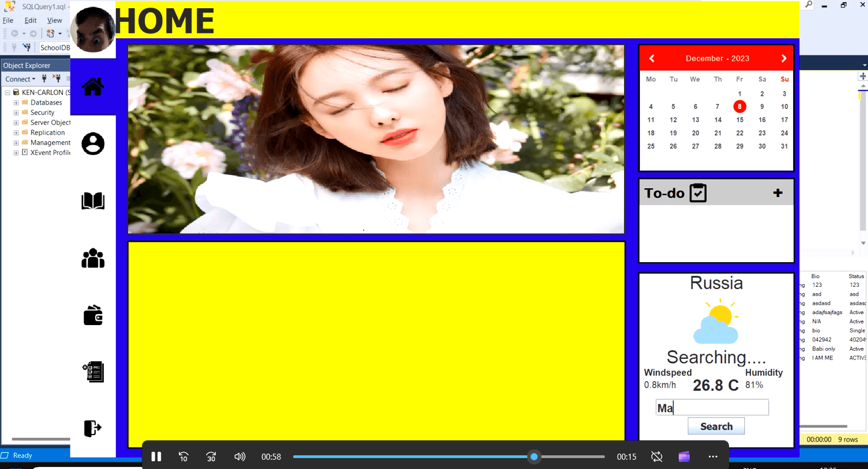Add a new to-do item with plus
The image size is (868, 469).
click(778, 193)
